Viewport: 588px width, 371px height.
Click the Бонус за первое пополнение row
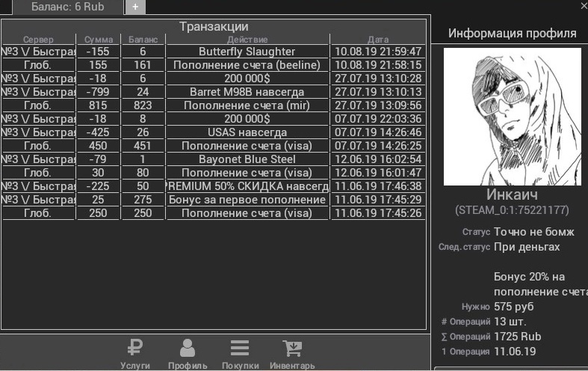click(247, 200)
